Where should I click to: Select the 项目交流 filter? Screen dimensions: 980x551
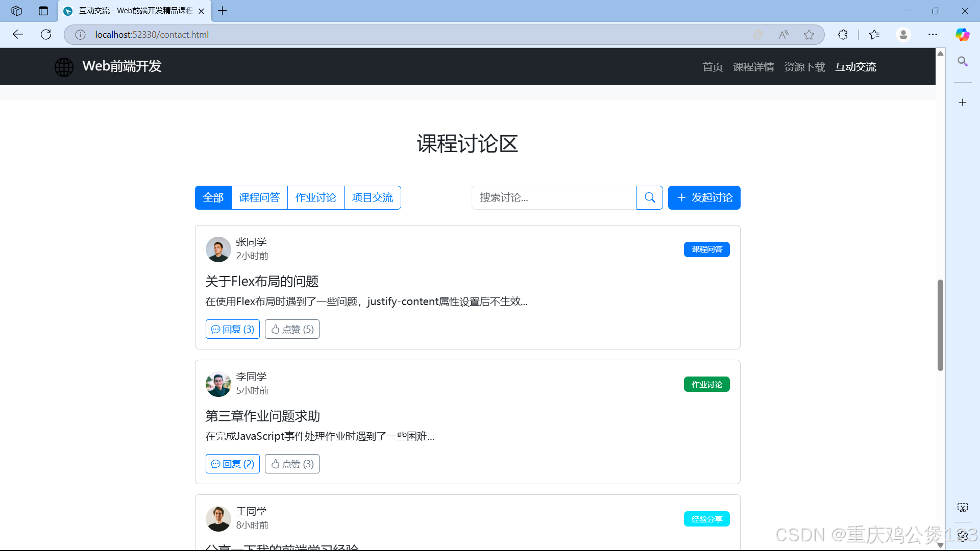point(372,197)
